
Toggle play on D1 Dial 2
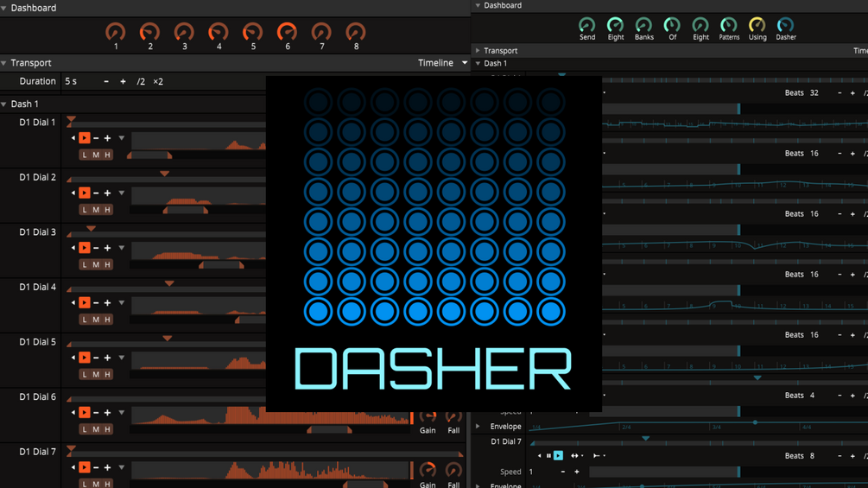pos(84,193)
